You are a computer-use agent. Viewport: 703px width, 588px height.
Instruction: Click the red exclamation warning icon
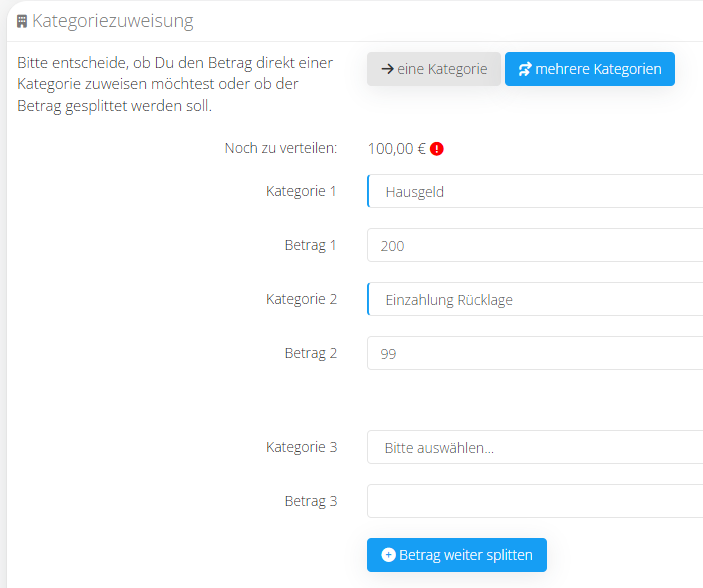(x=436, y=149)
